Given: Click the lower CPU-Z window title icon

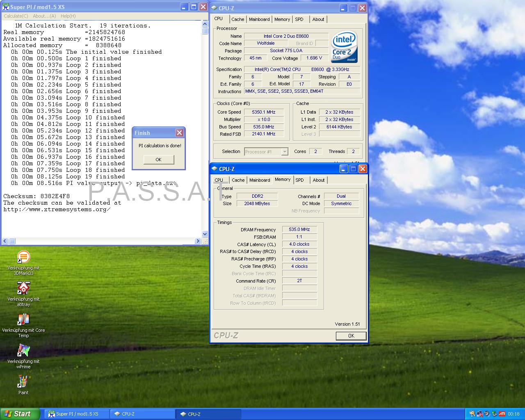Looking at the screenshot, I should (x=215, y=169).
